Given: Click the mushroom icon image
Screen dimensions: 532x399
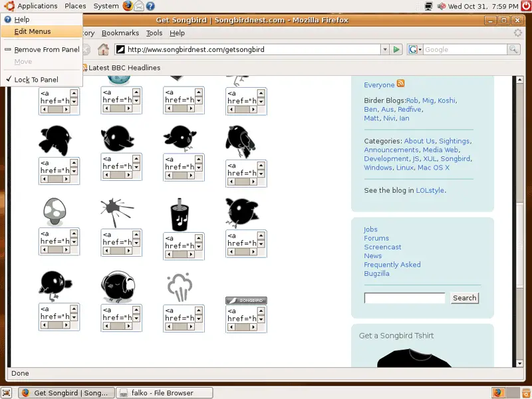Looking at the screenshot, I should pyautogui.click(x=55, y=212).
